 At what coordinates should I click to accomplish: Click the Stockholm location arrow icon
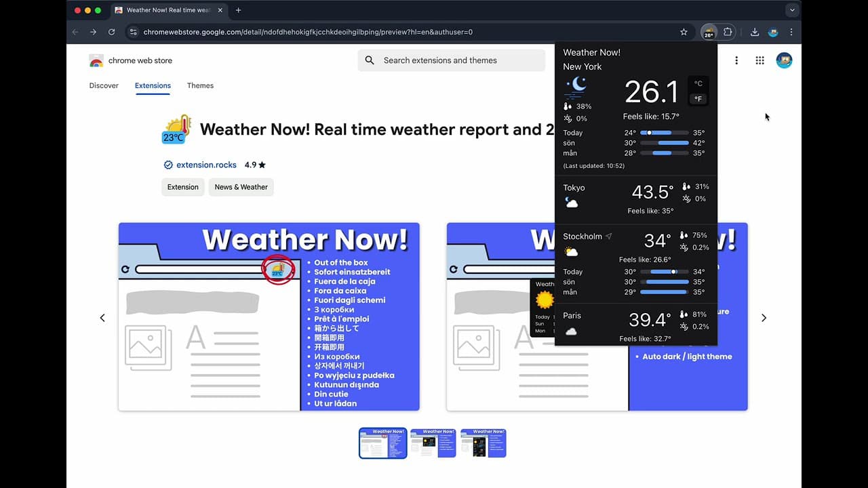coord(608,237)
